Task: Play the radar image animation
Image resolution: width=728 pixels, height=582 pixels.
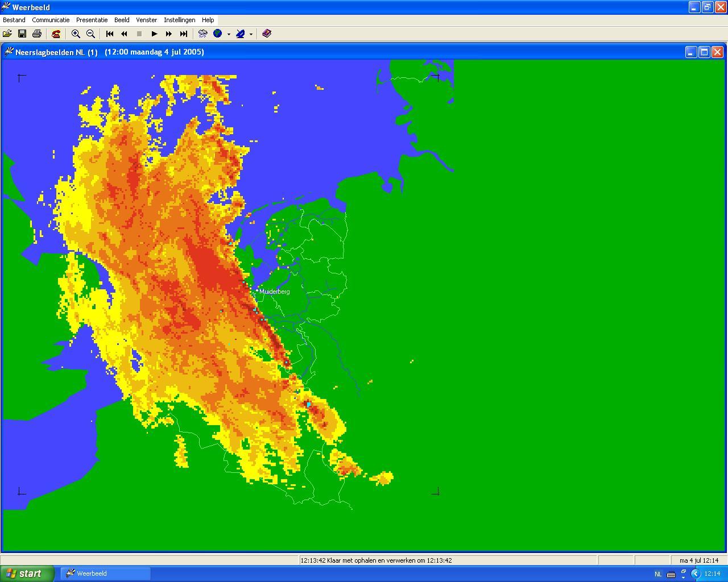Action: (154, 34)
